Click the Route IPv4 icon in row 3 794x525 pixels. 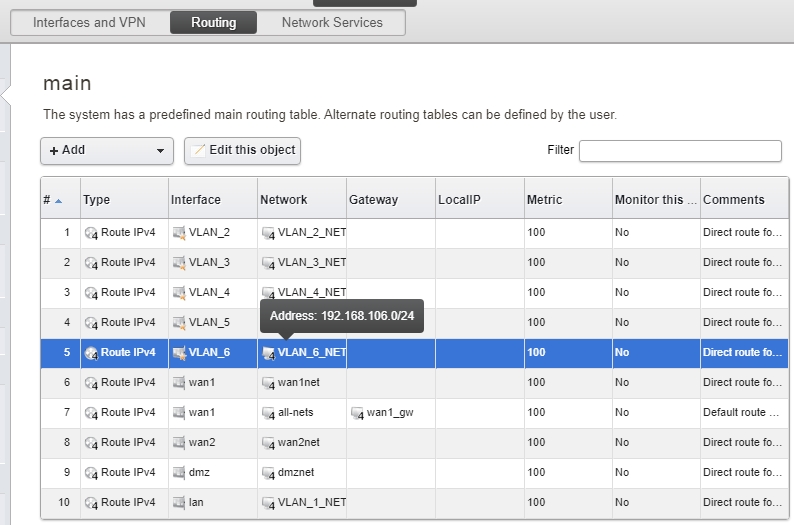tap(91, 293)
